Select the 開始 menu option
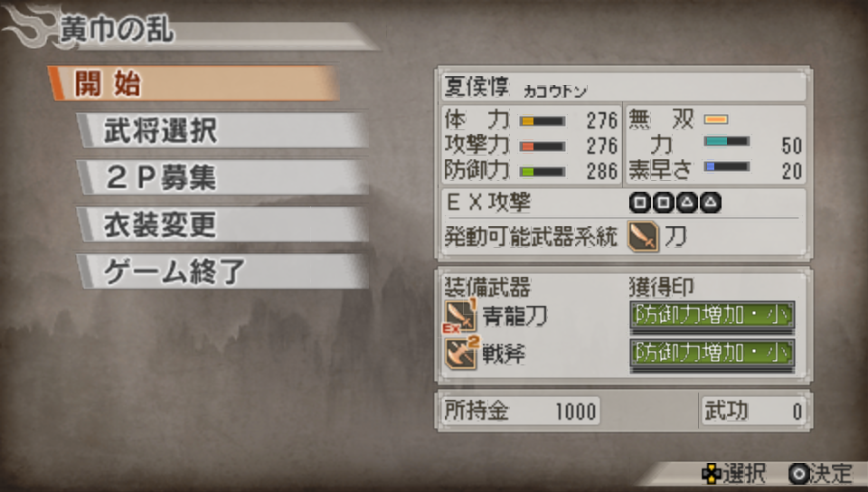 [193, 83]
